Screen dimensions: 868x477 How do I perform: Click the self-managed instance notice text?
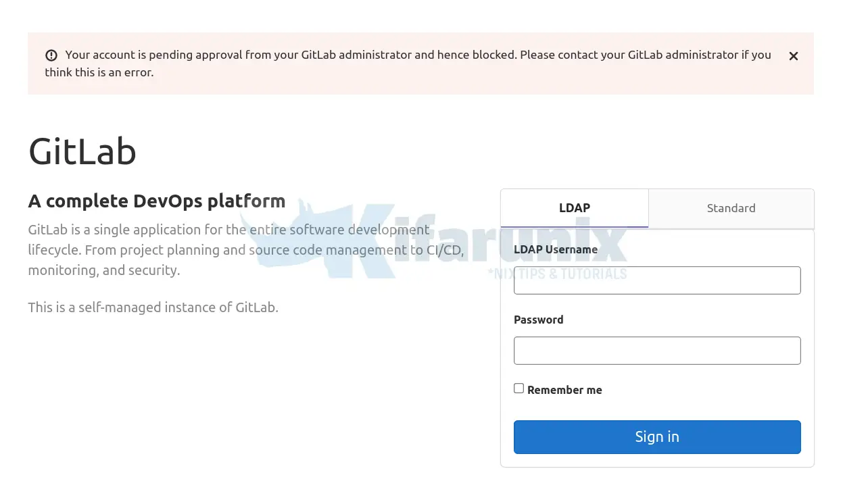point(153,307)
